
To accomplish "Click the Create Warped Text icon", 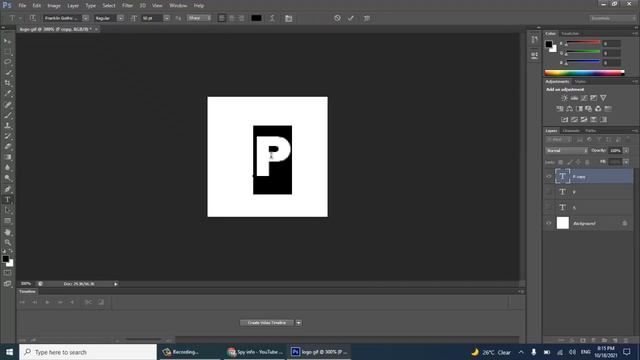I will click(x=272, y=18).
